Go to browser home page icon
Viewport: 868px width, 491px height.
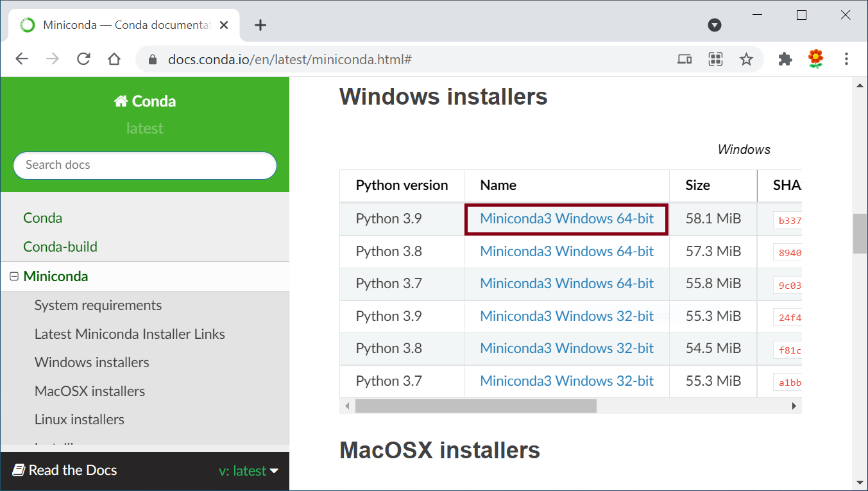click(114, 59)
